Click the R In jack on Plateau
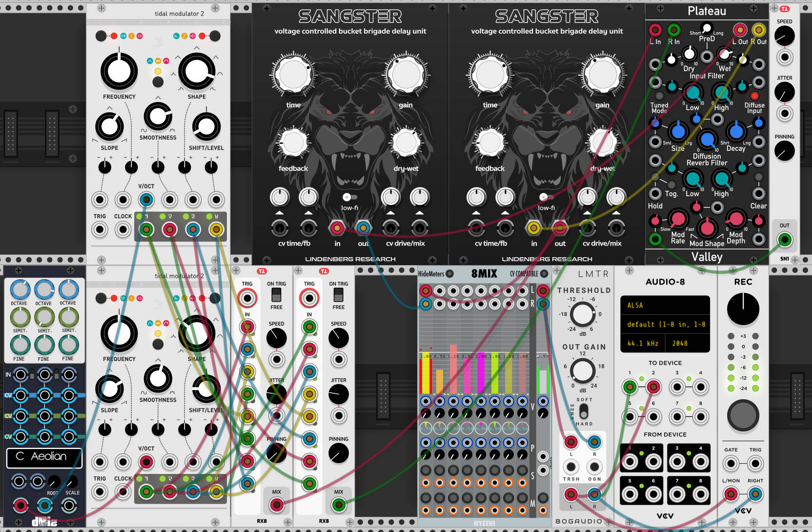 [674, 30]
